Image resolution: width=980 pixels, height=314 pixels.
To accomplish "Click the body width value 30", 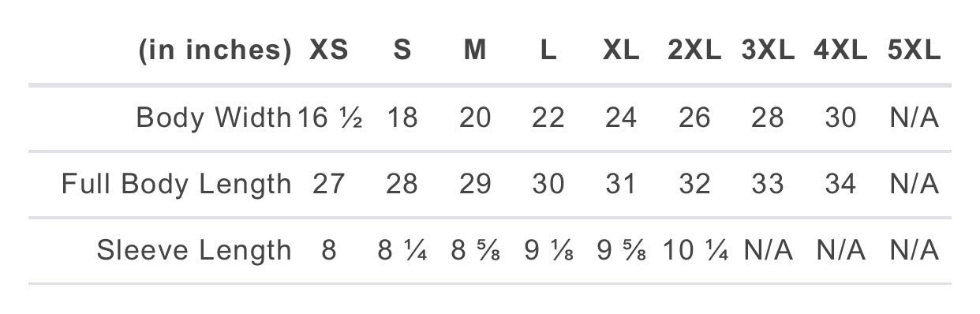I will (x=840, y=118).
